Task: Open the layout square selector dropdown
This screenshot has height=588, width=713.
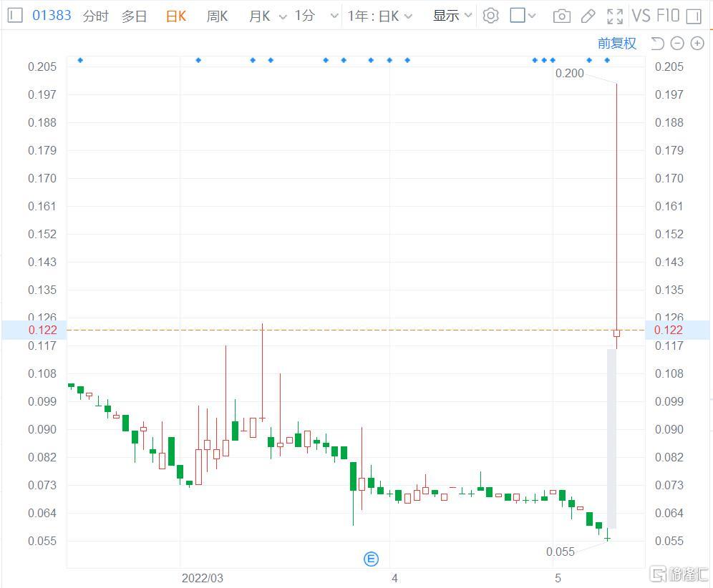Action: (523, 16)
